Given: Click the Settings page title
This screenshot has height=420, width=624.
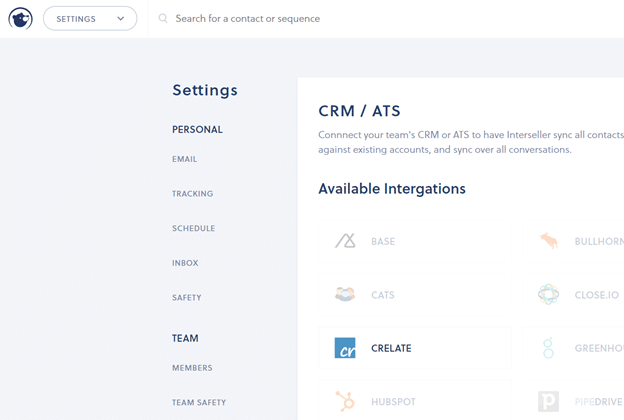Looking at the screenshot, I should pyautogui.click(x=205, y=90).
